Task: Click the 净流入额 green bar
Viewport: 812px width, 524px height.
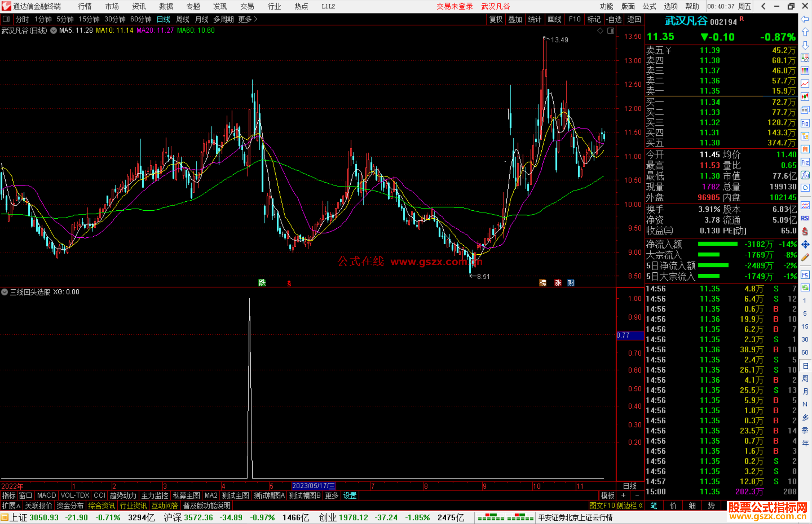Action: pos(717,244)
